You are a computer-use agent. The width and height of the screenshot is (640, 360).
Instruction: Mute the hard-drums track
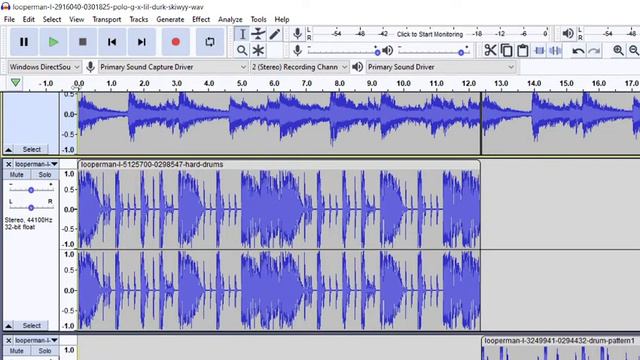pyautogui.click(x=16, y=175)
